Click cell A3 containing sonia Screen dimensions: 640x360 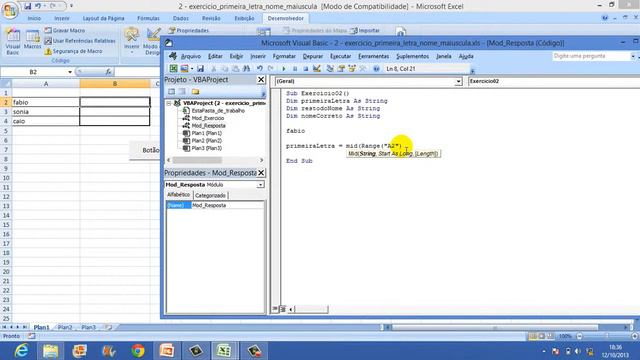click(x=46, y=112)
